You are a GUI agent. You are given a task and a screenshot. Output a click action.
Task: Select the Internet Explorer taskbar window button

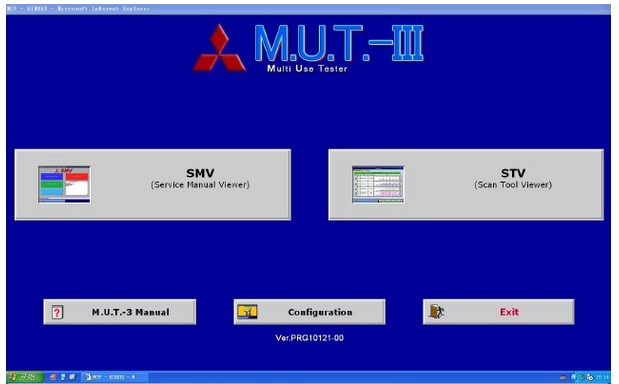tap(114, 377)
